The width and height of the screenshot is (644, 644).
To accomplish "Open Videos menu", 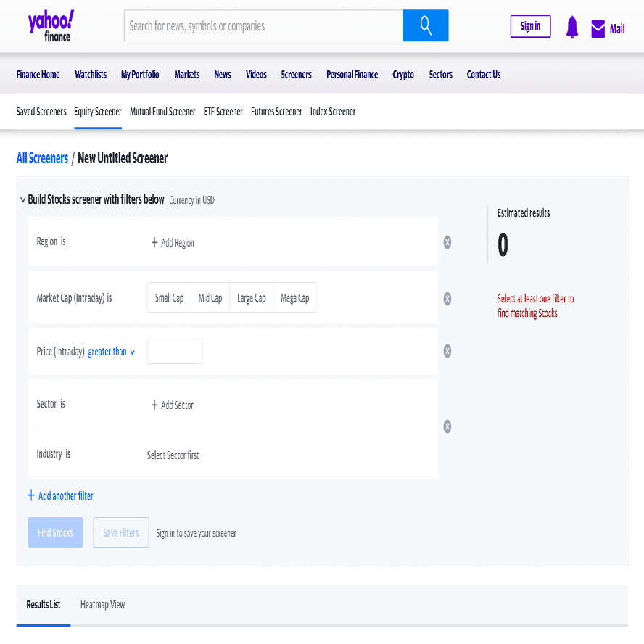I will (256, 75).
